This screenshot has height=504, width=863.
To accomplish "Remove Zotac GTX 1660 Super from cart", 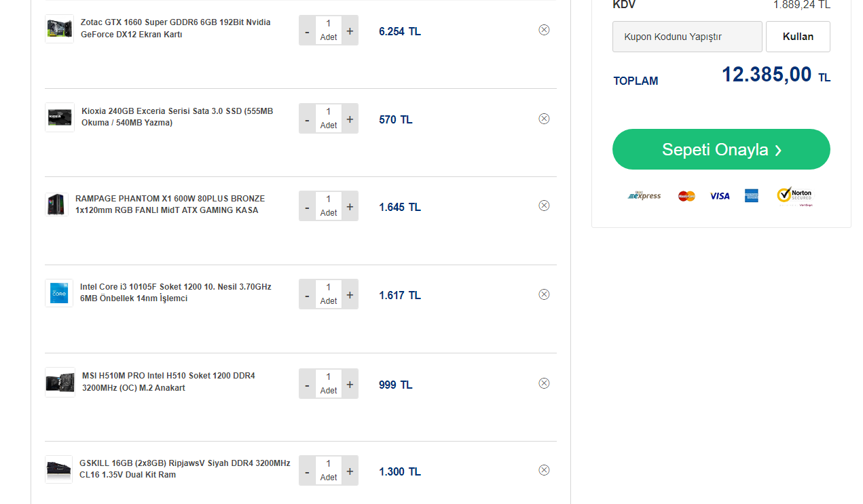I will (544, 30).
